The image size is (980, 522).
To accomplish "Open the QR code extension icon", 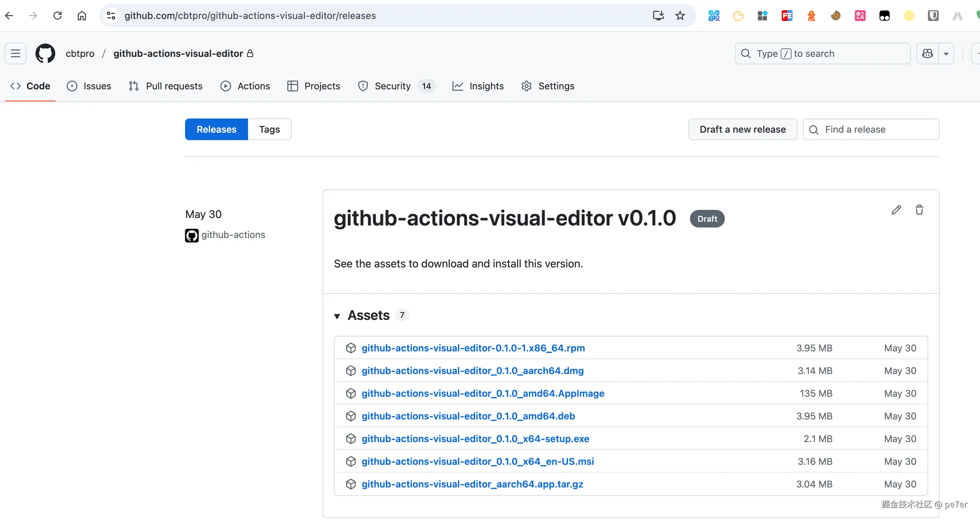I will 714,16.
